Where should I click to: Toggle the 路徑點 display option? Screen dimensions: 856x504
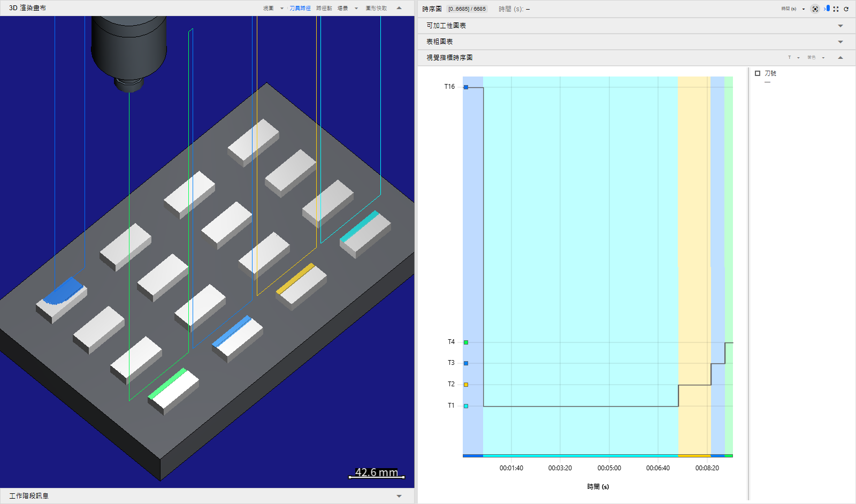(324, 9)
